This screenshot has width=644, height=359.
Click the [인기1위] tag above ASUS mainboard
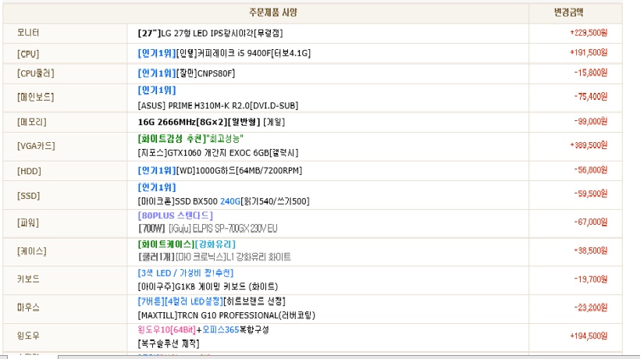[x=157, y=91]
